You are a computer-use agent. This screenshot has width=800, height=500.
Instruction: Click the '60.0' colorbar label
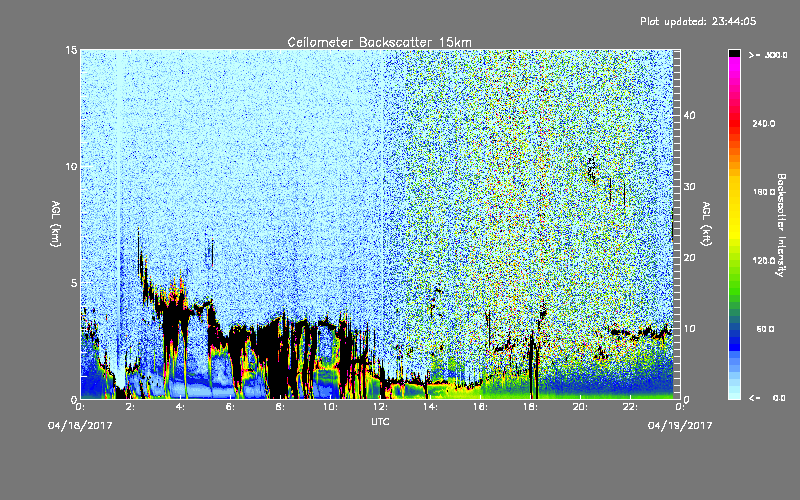(765, 329)
